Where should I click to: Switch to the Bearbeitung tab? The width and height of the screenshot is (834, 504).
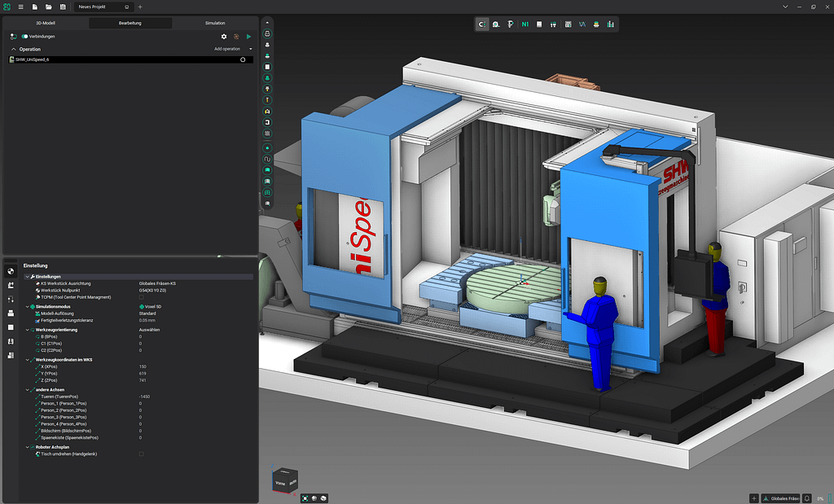(129, 23)
